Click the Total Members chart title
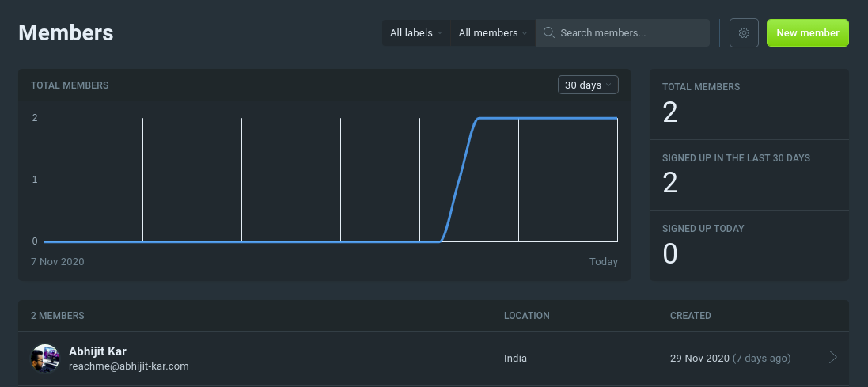Screen dimensions: 868x387 tap(70, 85)
